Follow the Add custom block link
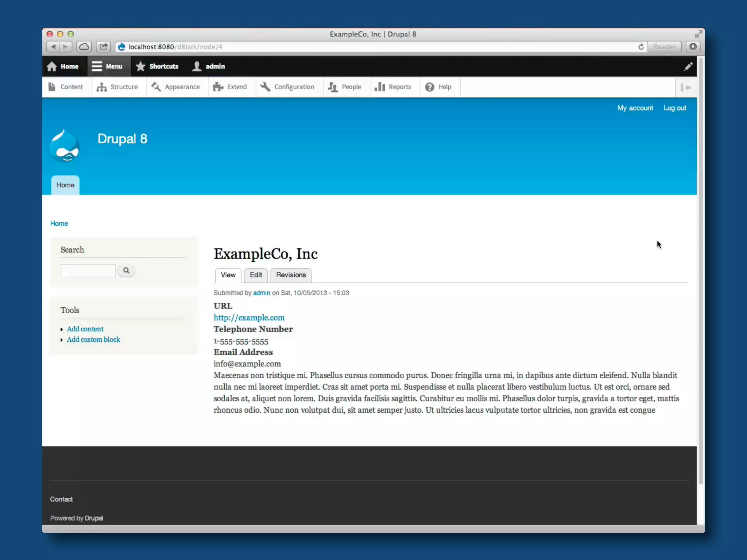This screenshot has height=560, width=747. pyautogui.click(x=93, y=339)
